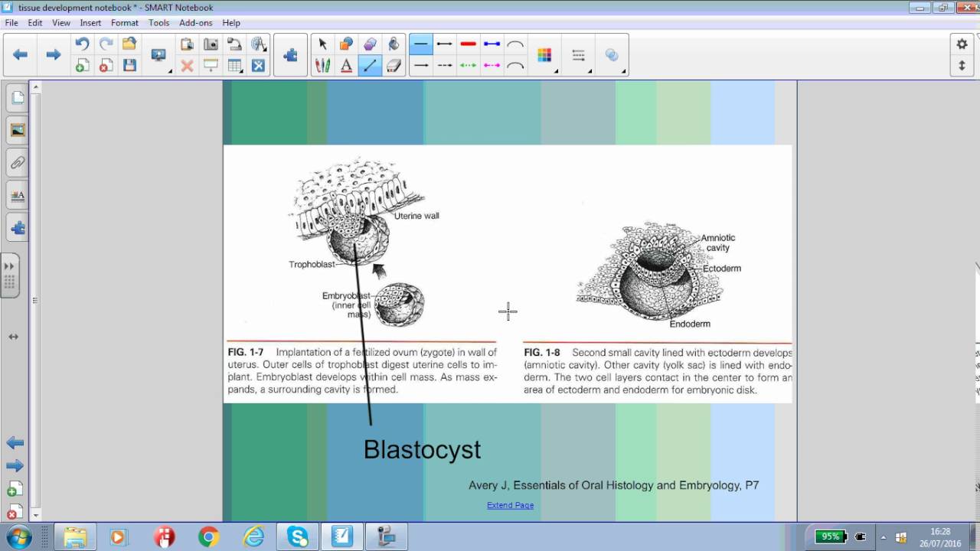Viewport: 980px width, 551px height.
Task: Open the settings gear at the toolbar's end
Action: click(x=962, y=44)
